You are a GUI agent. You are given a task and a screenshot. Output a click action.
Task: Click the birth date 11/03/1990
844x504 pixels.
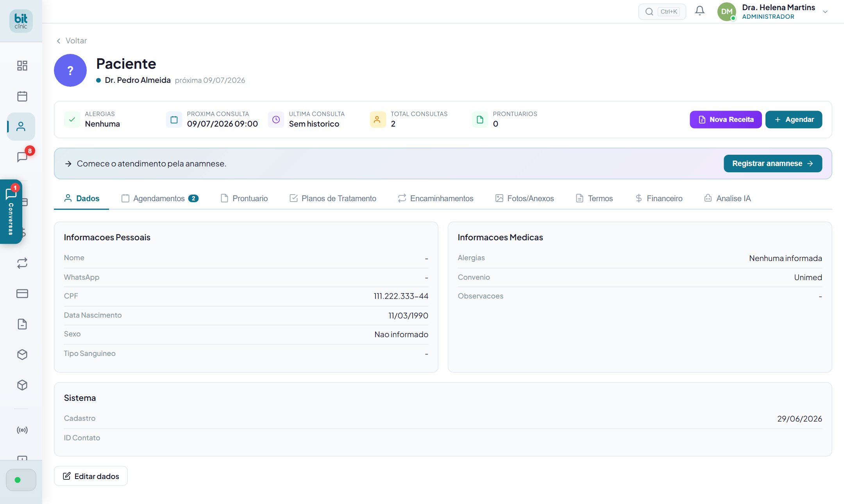(408, 315)
